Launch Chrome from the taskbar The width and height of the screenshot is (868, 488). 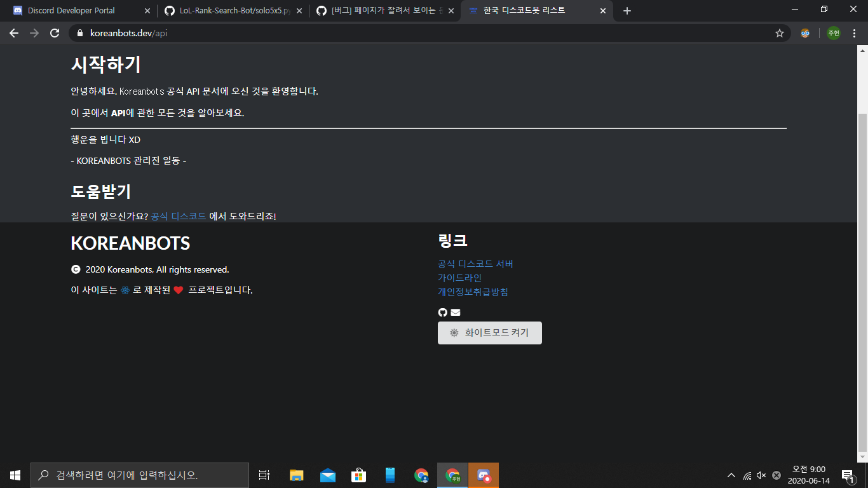421,475
